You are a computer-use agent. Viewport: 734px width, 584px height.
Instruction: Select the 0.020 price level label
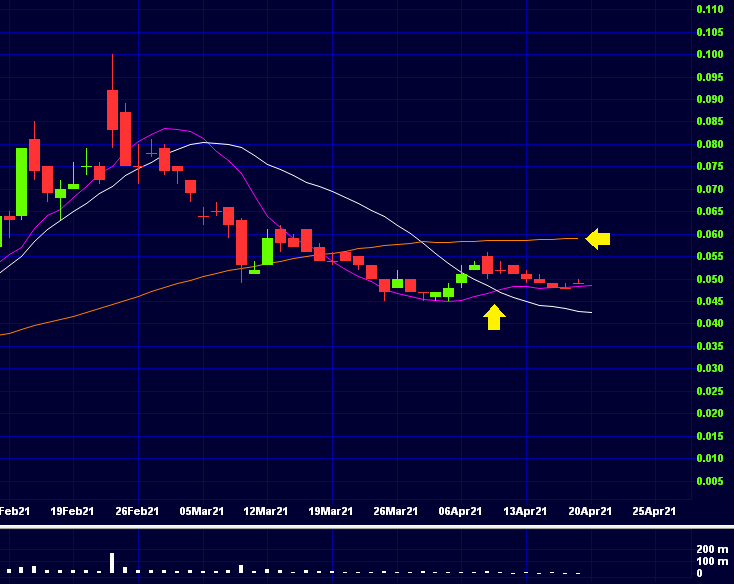(710, 413)
